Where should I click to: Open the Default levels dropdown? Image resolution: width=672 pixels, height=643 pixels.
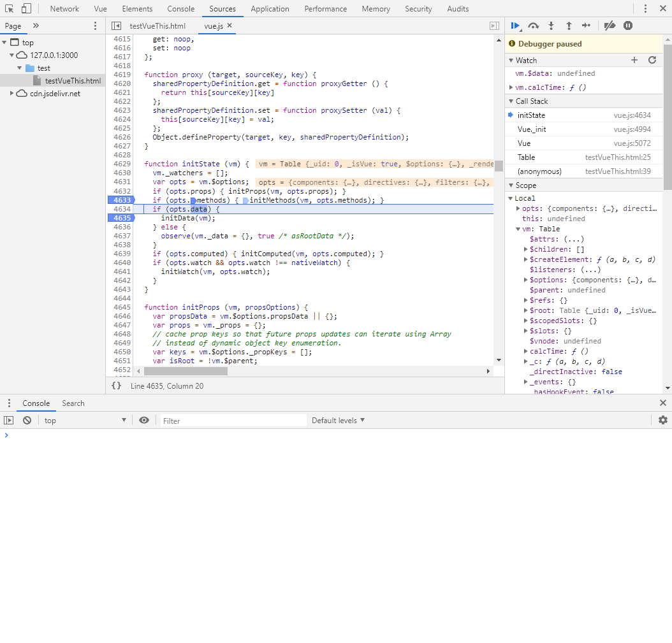pyautogui.click(x=338, y=420)
